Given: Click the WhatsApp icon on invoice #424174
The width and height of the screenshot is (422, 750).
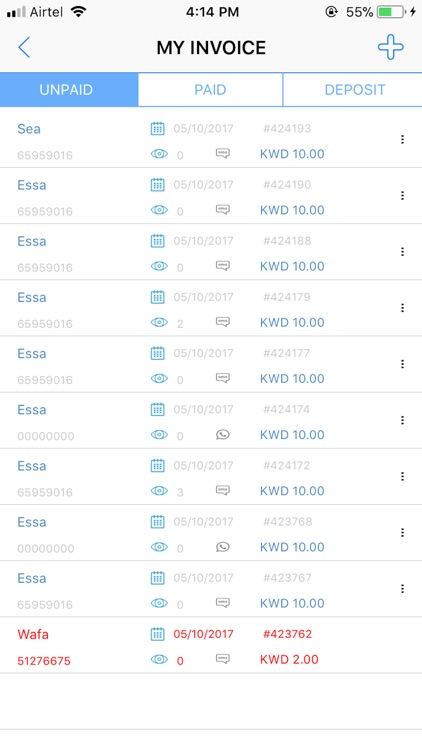Looking at the screenshot, I should (222, 434).
